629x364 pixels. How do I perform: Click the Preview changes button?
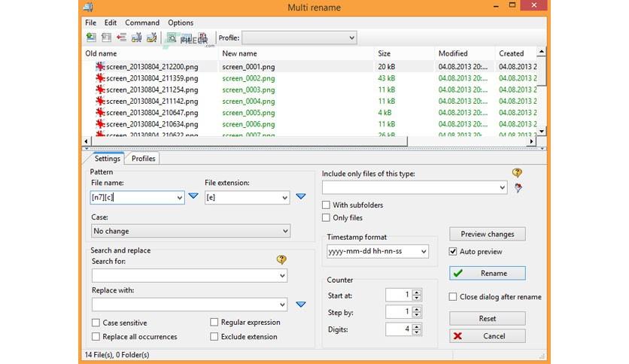(488, 234)
